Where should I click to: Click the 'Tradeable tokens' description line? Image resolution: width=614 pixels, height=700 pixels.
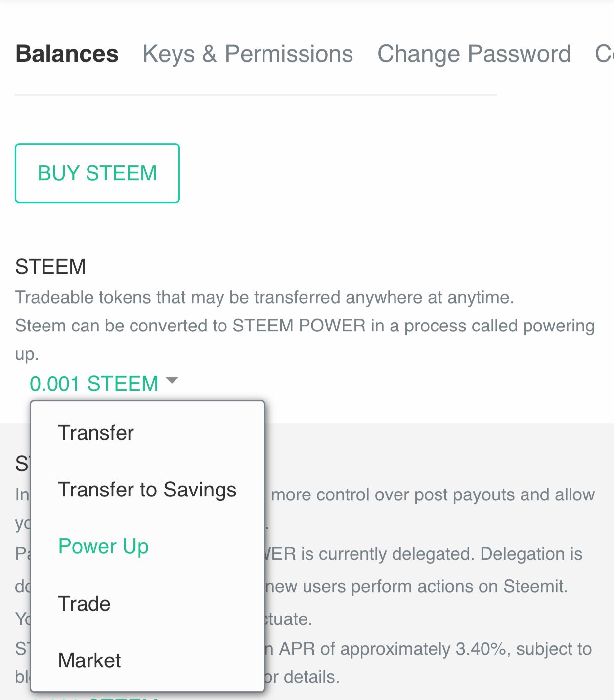264,297
